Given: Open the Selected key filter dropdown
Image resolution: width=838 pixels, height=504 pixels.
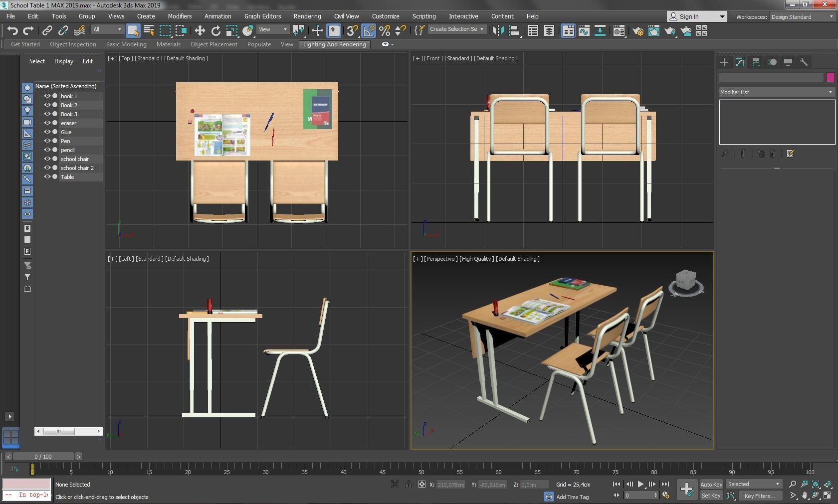Looking at the screenshot, I should pyautogui.click(x=754, y=484).
